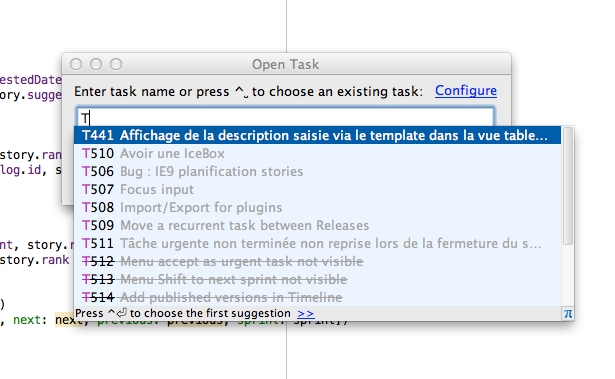Screen dimensions: 615x379
Task: Pick task T506 Bug IE9 planification stories
Action: coord(317,171)
